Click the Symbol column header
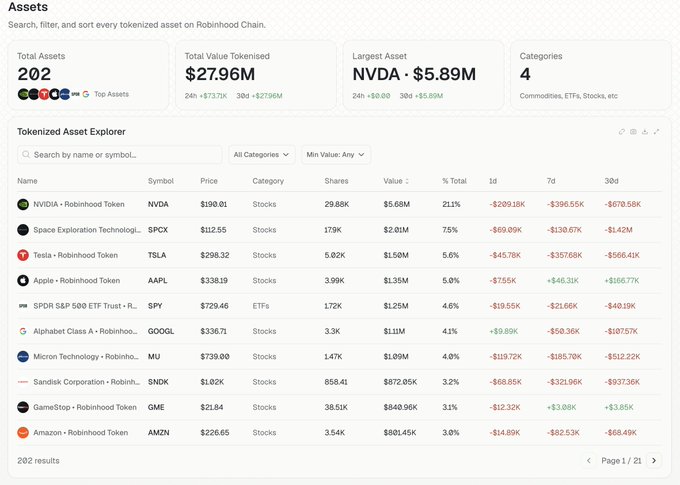 tap(161, 181)
